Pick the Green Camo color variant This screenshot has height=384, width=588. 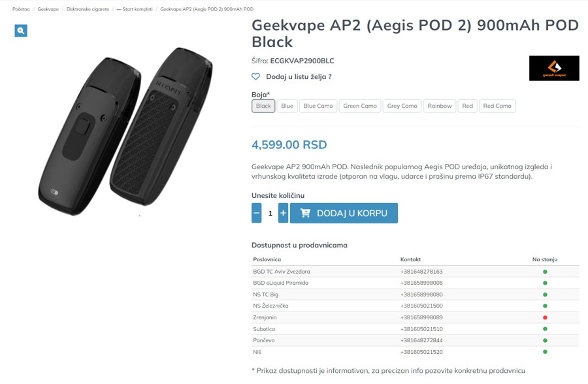pyautogui.click(x=360, y=106)
